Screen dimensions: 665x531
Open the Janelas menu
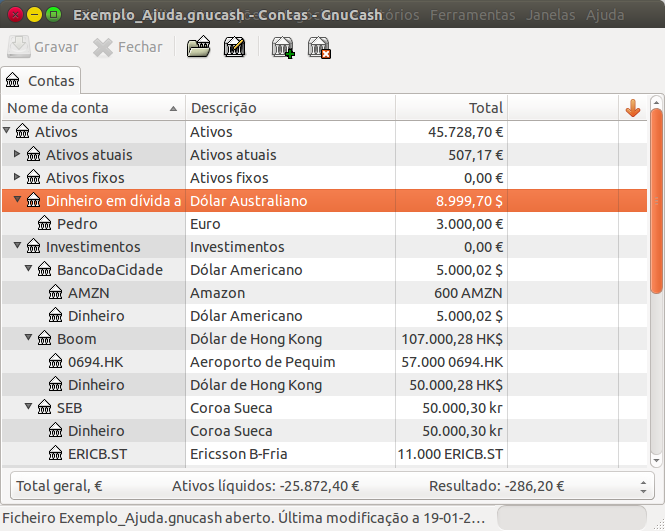point(550,15)
